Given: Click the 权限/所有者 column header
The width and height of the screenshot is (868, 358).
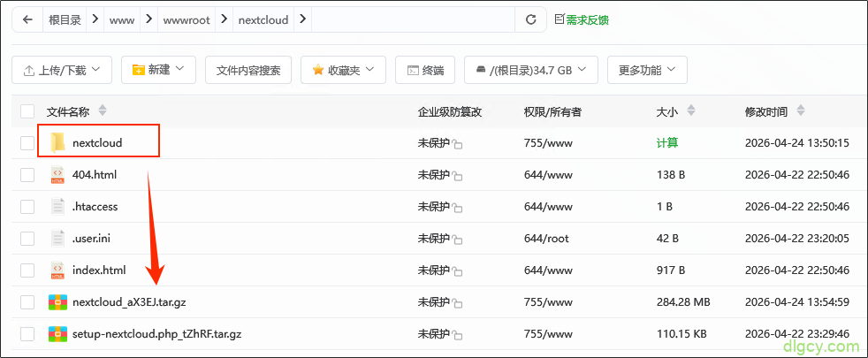Looking at the screenshot, I should coord(552,111).
